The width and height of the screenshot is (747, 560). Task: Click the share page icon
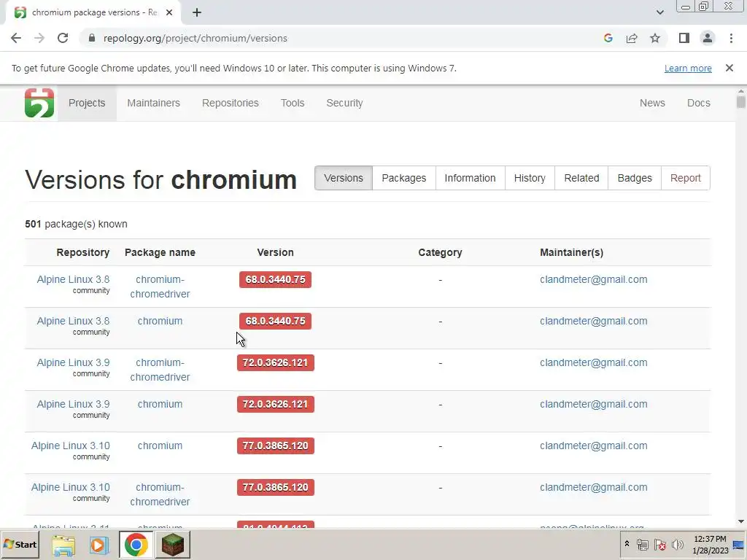click(x=632, y=38)
